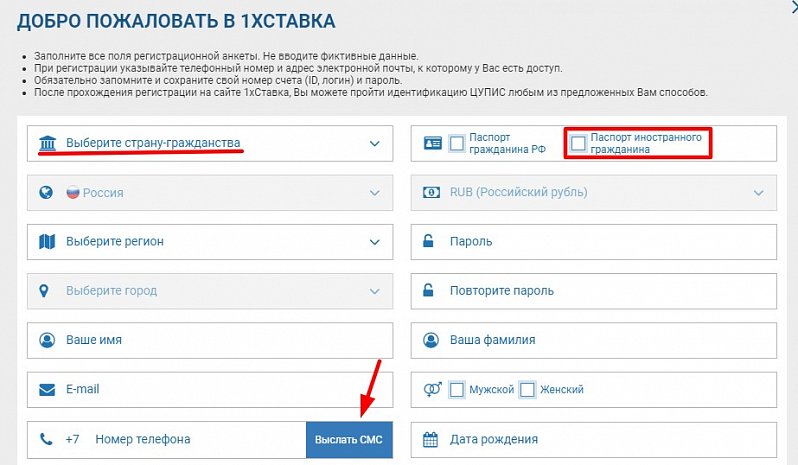Click the calendar icon by Дата рождения

[430, 439]
